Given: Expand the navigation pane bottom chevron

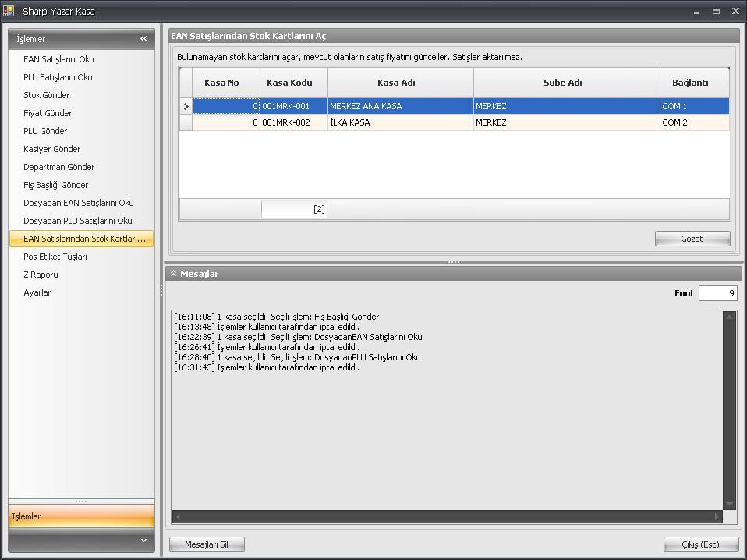Looking at the screenshot, I should (144, 541).
